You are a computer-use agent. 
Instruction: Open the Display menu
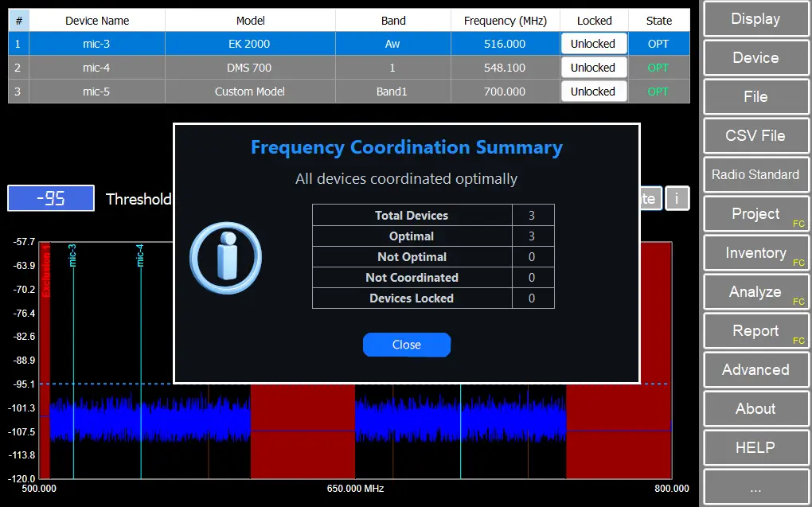coord(755,19)
